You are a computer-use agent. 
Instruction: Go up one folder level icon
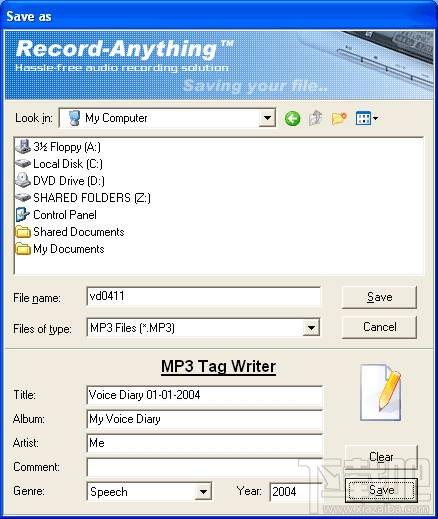point(315,118)
